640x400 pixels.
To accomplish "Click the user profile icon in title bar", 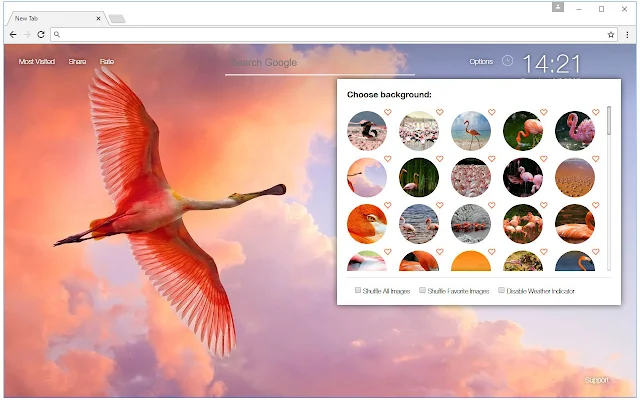I will click(x=558, y=7).
